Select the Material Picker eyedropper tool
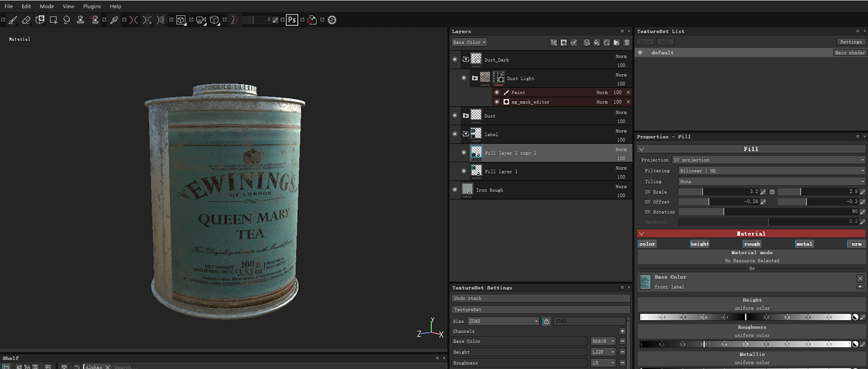This screenshot has height=369, width=868. click(x=114, y=20)
